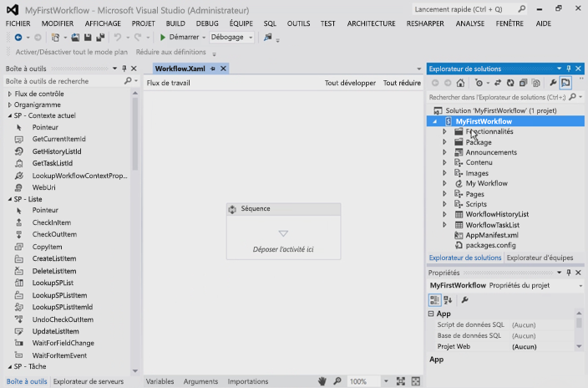Image resolution: width=588 pixels, height=388 pixels.
Task: Expand the Fonctionnalités folder
Action: click(x=444, y=131)
